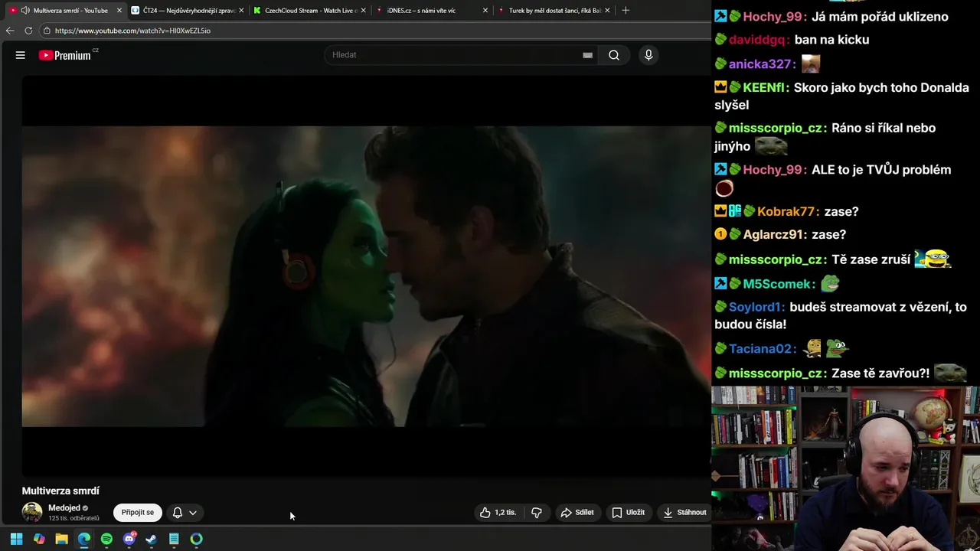Viewport: 980px width, 551px height.
Task: Click the video player to pause playback
Action: tap(366, 275)
